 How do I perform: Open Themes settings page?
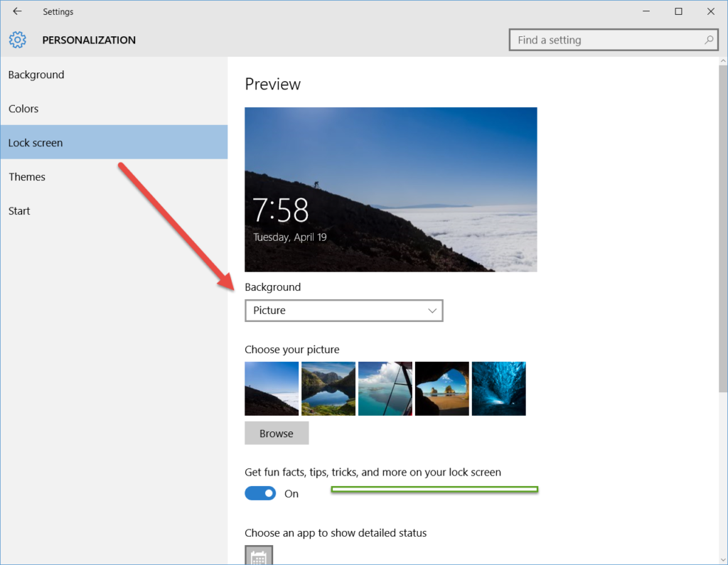(114, 176)
